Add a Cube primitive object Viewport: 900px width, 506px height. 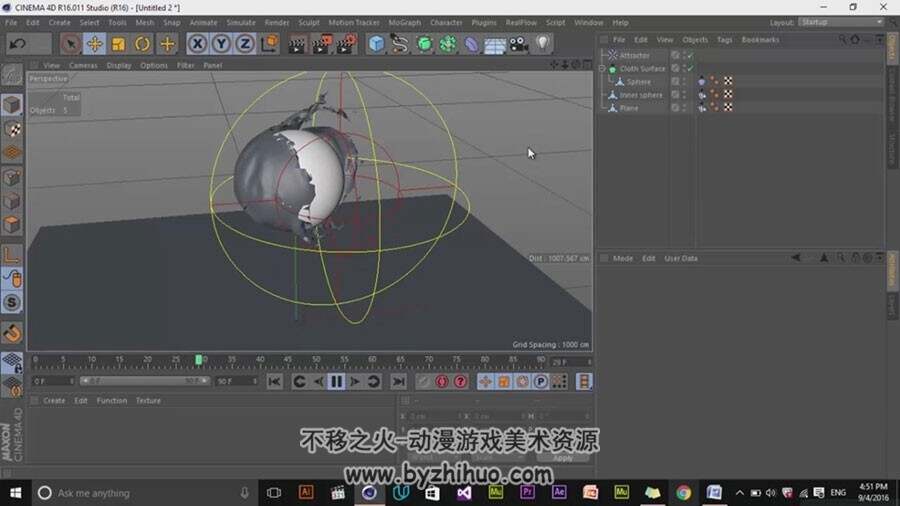point(376,44)
